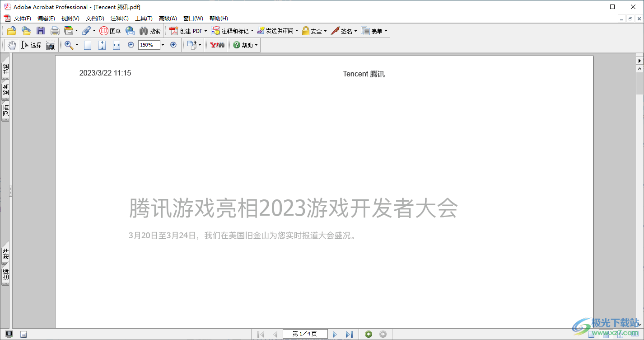Expand the 创建 PDF dropdown arrow

pyautogui.click(x=205, y=31)
